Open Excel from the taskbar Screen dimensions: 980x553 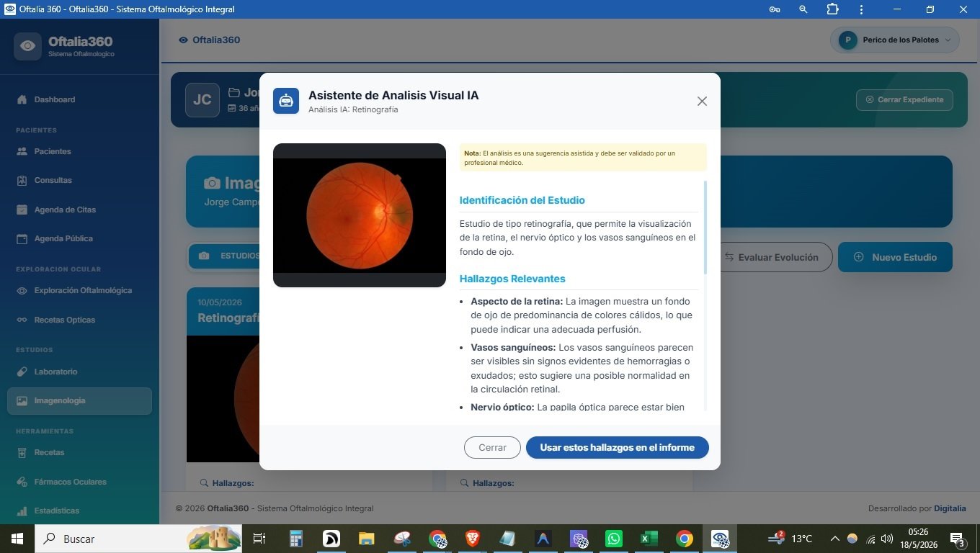[649, 539]
